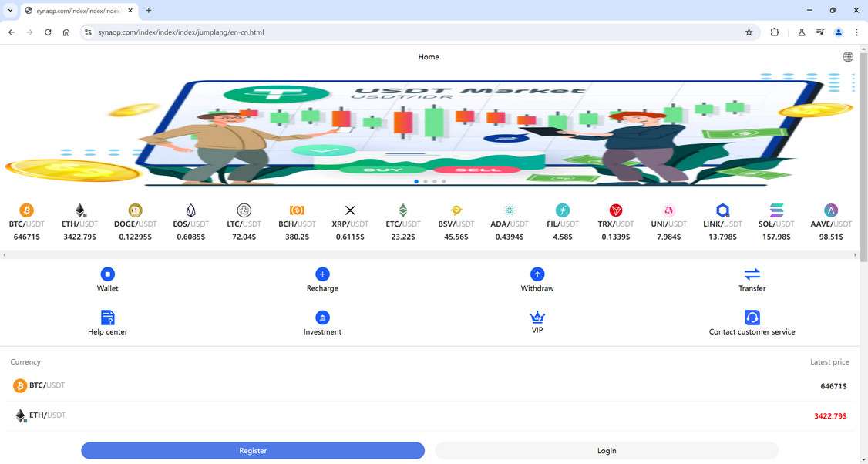Click the horizontal ticker scrollbar right arrow
Image resolution: width=868 pixels, height=464 pixels.
856,255
